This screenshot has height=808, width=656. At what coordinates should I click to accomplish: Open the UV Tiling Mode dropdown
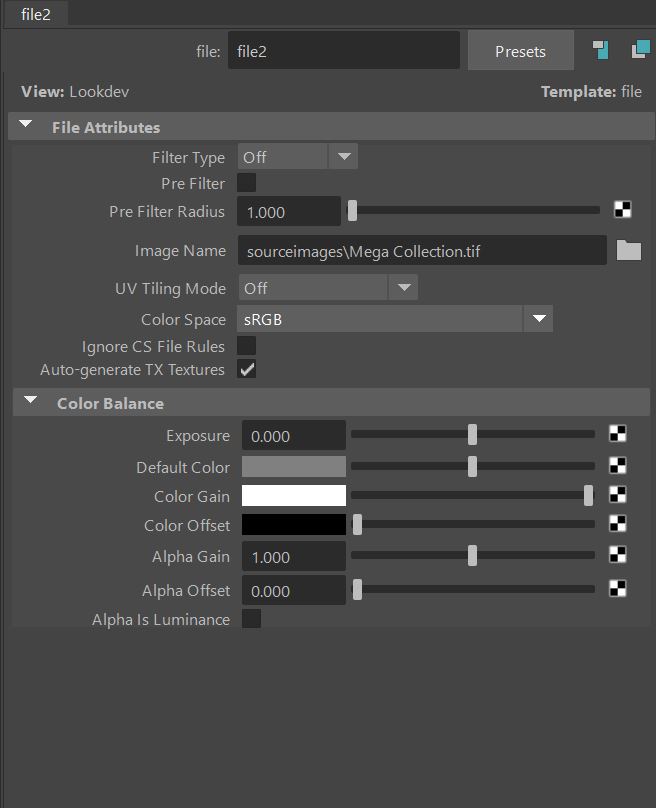(x=327, y=288)
